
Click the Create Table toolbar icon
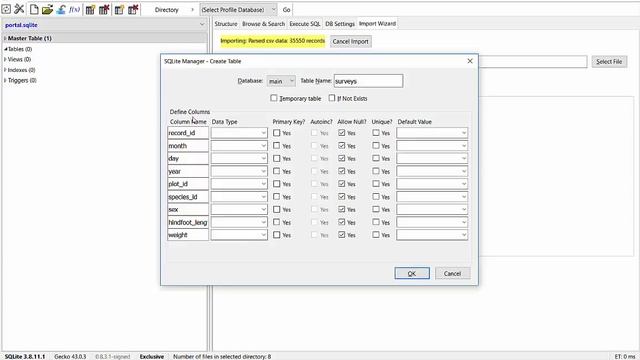pyautogui.click(x=90, y=9)
